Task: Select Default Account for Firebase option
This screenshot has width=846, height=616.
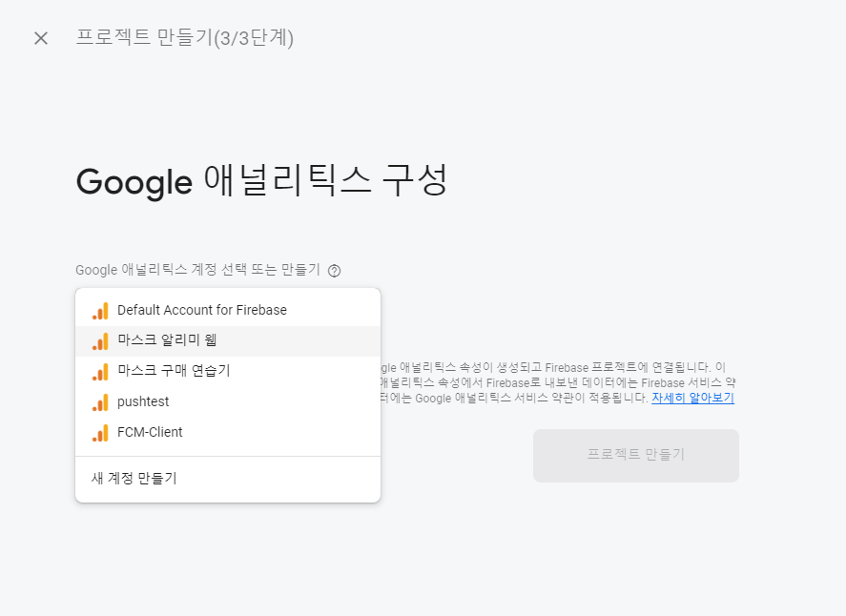Action: 228,310
